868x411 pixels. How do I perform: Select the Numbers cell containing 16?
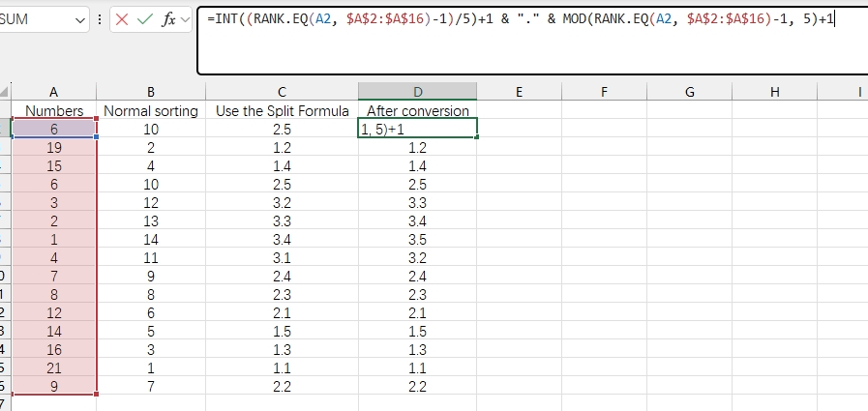click(53, 350)
